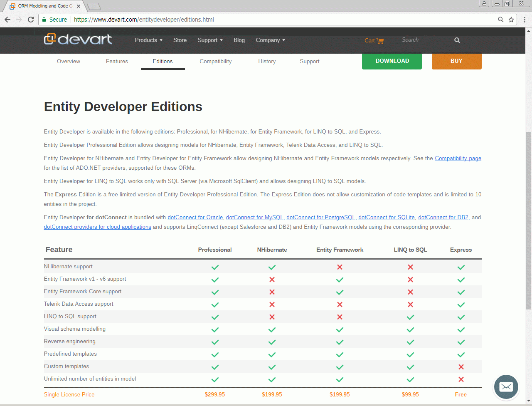
Task: Click the address bar zoom magnifier icon
Action: click(501, 20)
